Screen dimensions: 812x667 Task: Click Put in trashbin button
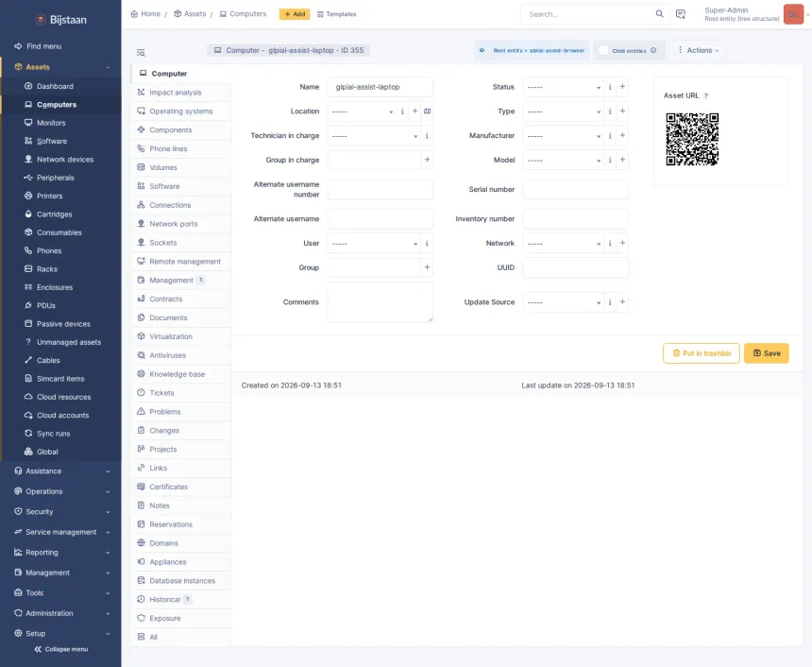click(x=702, y=353)
